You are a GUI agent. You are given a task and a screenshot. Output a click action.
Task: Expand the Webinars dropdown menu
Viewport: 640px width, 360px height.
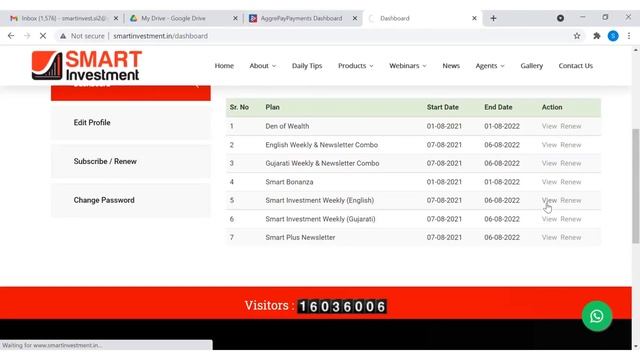click(x=408, y=66)
